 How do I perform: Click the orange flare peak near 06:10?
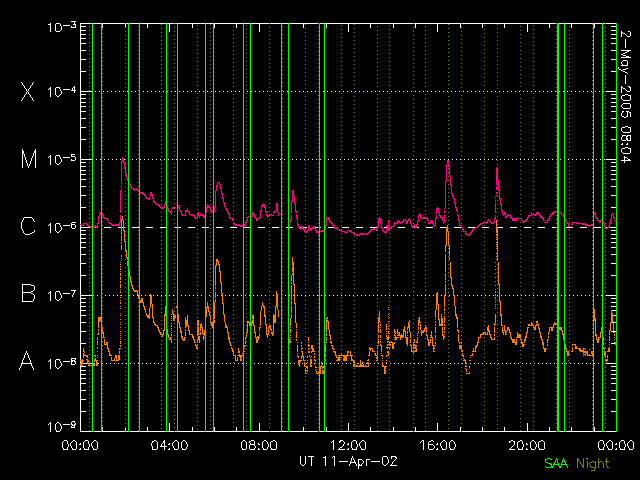(217, 260)
